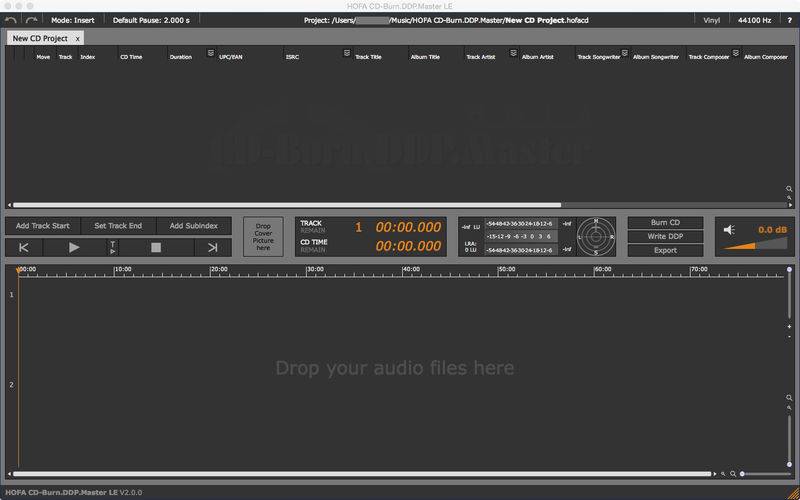Image resolution: width=800 pixels, height=500 pixels.
Task: Zoom out the track list with the small magnifier
Action: coord(789,197)
